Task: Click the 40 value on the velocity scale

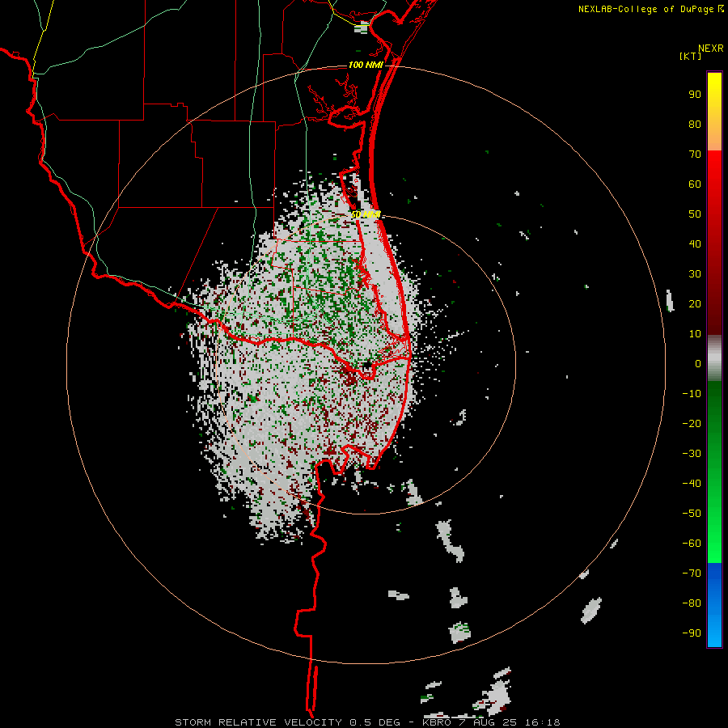Action: click(695, 243)
